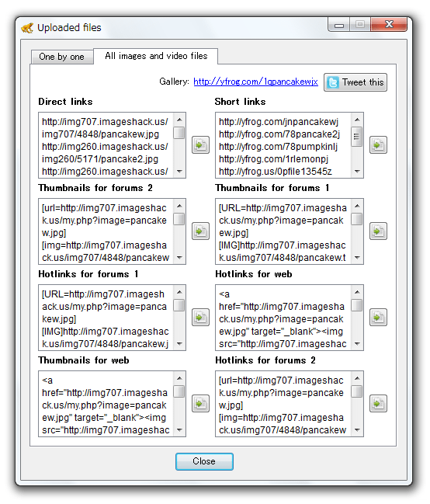Copy Thumbnails for forums 1 code icon
Screen dimensions: 430x504
378,231
